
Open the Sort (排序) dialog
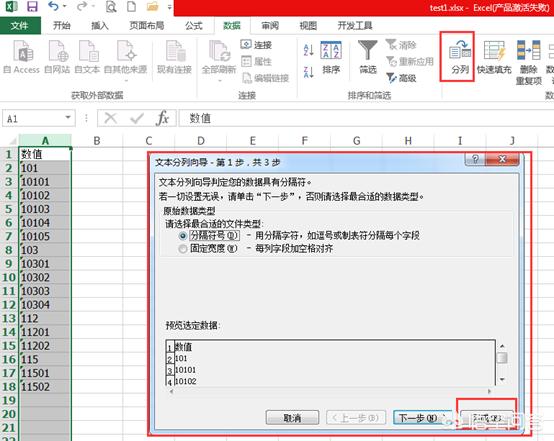(x=331, y=57)
